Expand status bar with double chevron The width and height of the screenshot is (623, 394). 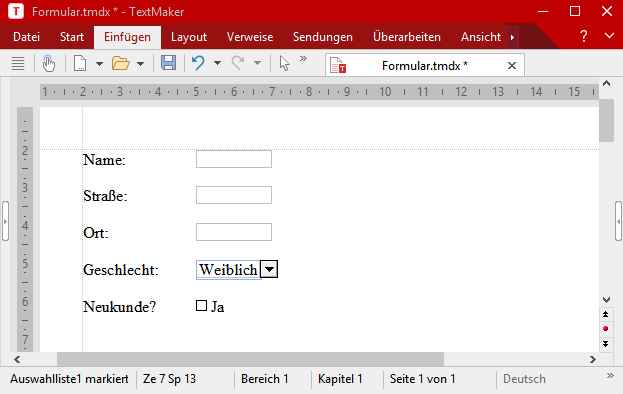coord(610,375)
